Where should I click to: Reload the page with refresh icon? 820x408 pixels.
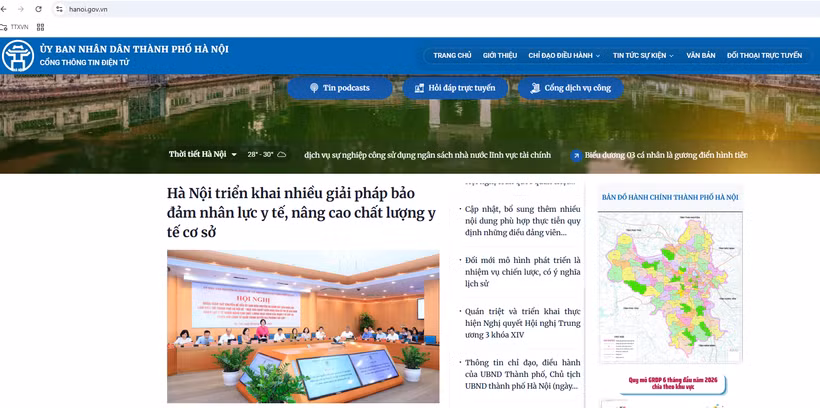point(38,9)
